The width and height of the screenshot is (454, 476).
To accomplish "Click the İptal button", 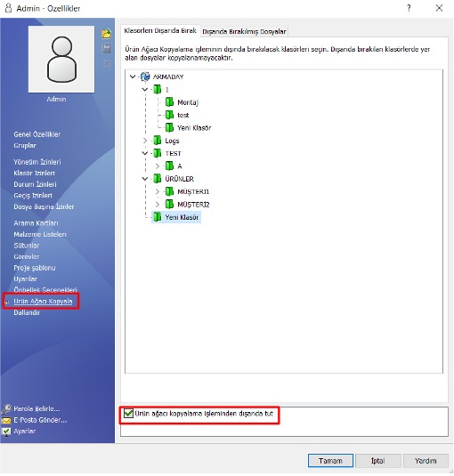I will point(378,461).
